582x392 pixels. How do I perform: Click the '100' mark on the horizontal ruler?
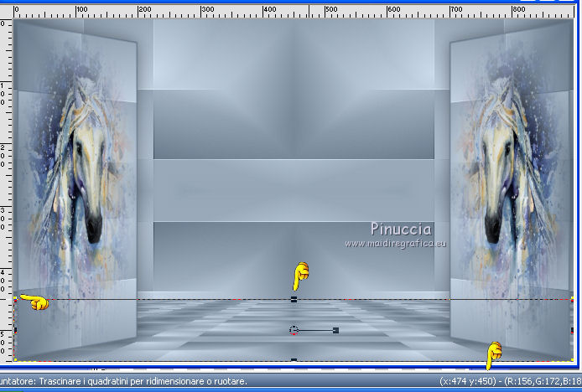tap(81, 9)
